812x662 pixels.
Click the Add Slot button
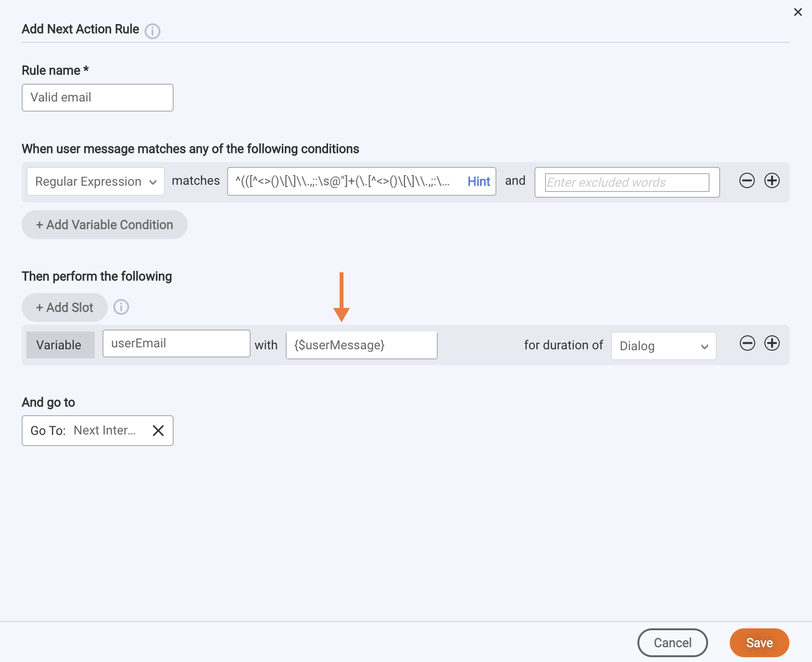click(x=64, y=307)
